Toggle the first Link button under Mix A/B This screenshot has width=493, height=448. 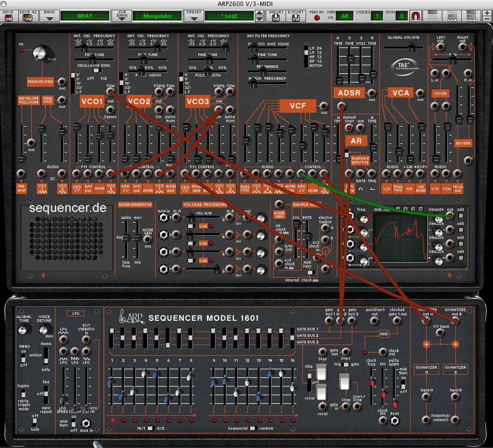pyautogui.click(x=203, y=226)
